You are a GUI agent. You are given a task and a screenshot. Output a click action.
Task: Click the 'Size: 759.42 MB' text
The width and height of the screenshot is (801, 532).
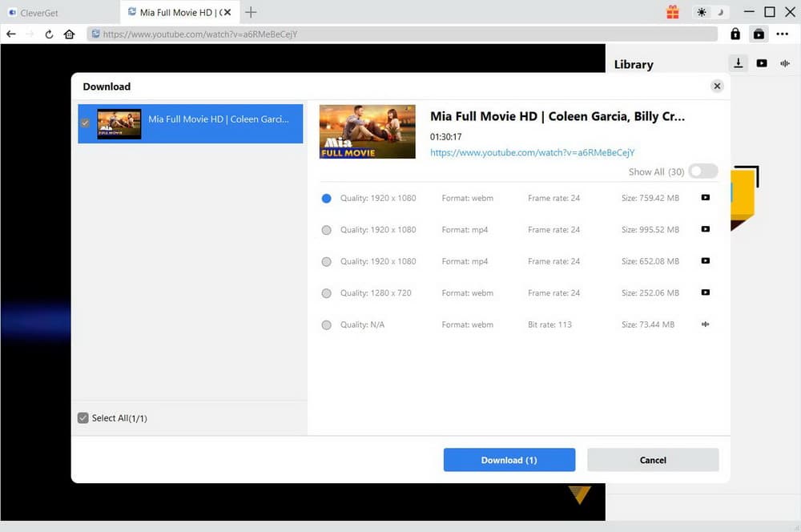[650, 198]
